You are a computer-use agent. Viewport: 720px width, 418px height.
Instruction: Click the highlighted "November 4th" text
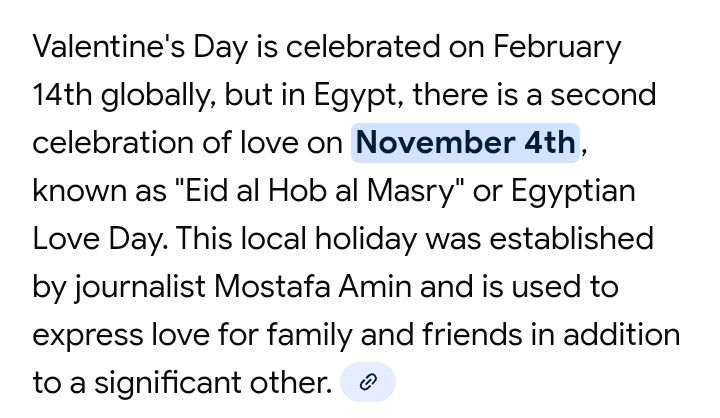[464, 143]
